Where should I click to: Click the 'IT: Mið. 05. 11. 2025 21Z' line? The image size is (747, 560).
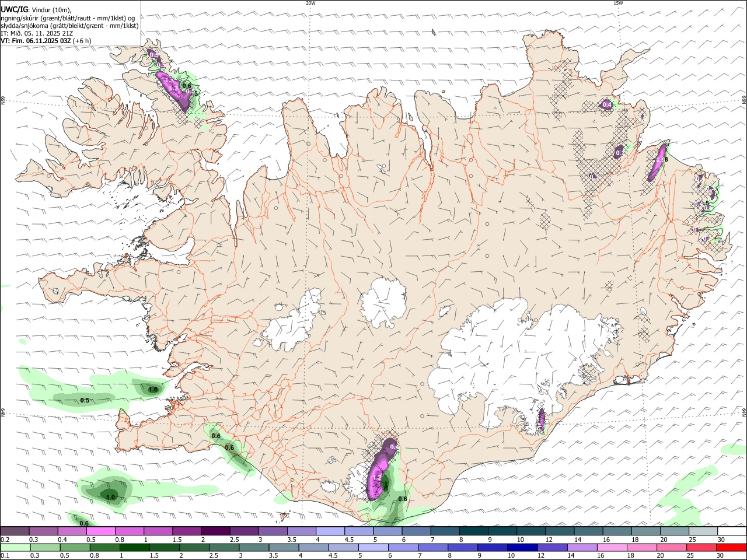pyautogui.click(x=37, y=33)
